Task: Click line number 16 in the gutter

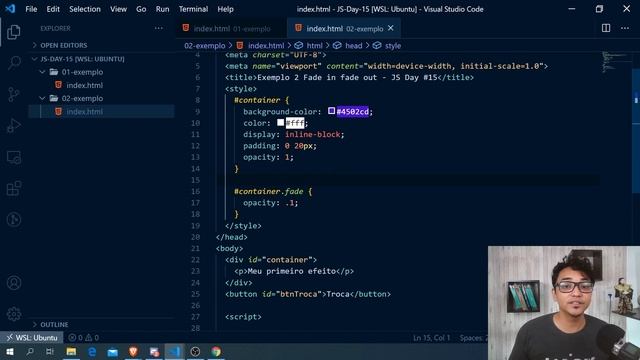Action: click(x=196, y=191)
